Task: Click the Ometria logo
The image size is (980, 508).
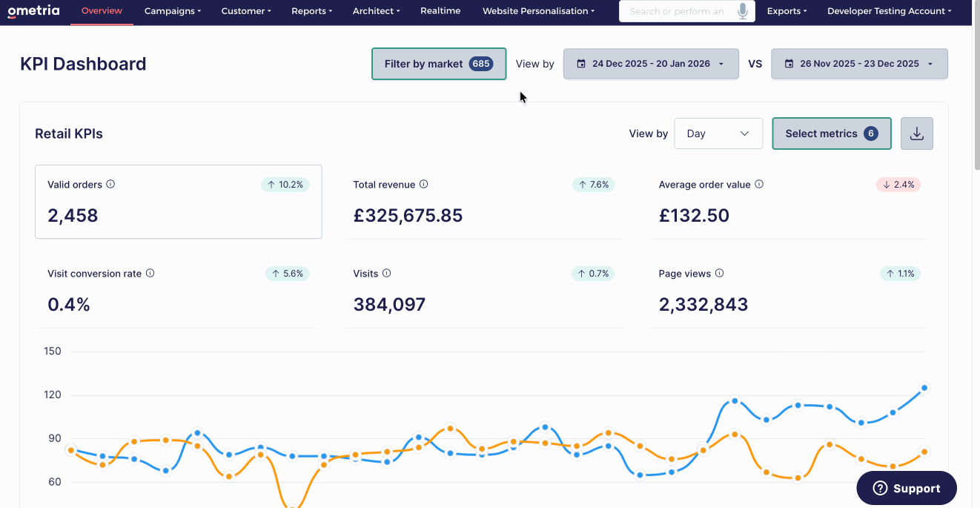Action: (x=33, y=10)
